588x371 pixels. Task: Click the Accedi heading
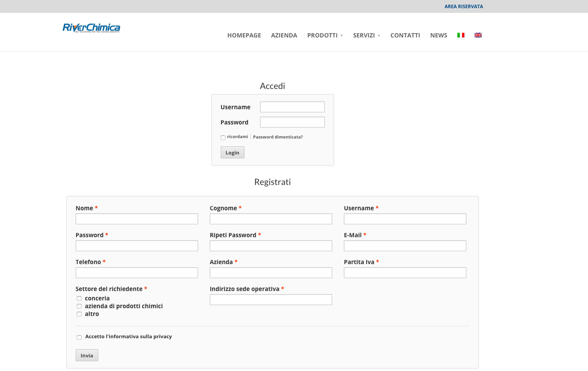pyautogui.click(x=273, y=86)
